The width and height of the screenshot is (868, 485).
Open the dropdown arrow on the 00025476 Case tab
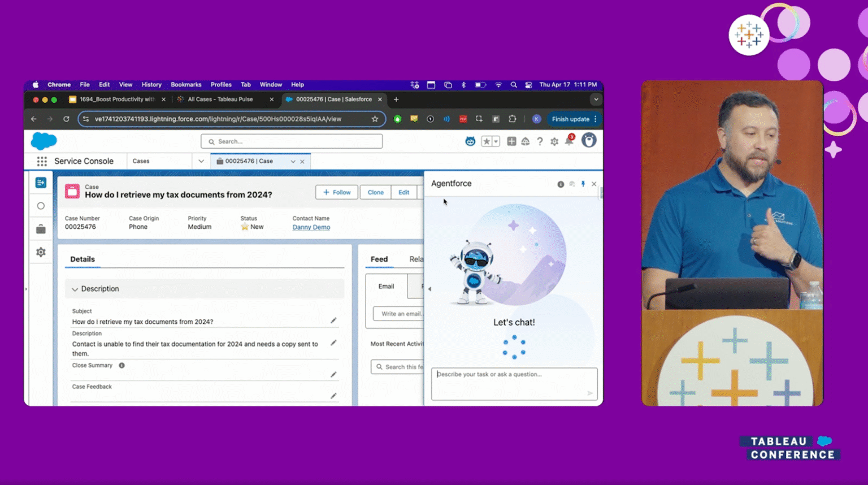pyautogui.click(x=293, y=161)
